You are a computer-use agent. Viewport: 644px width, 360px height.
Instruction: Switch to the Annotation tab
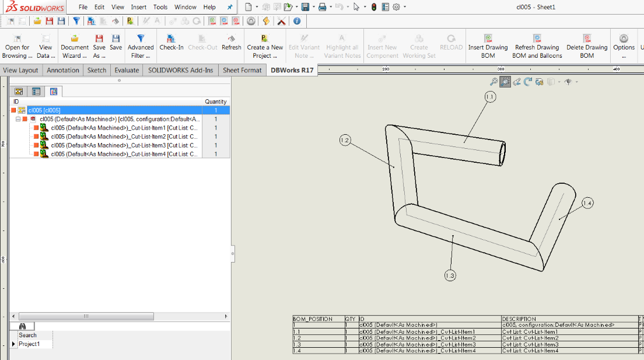[63, 70]
